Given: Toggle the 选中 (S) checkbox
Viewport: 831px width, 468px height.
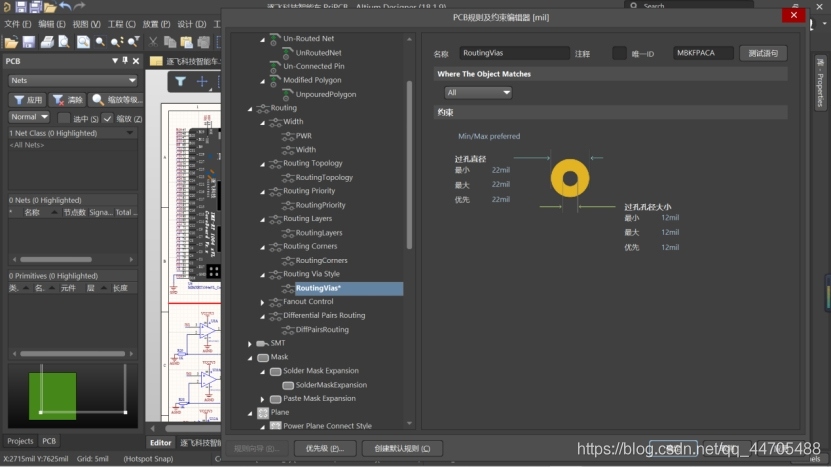Looking at the screenshot, I should coord(64,118).
